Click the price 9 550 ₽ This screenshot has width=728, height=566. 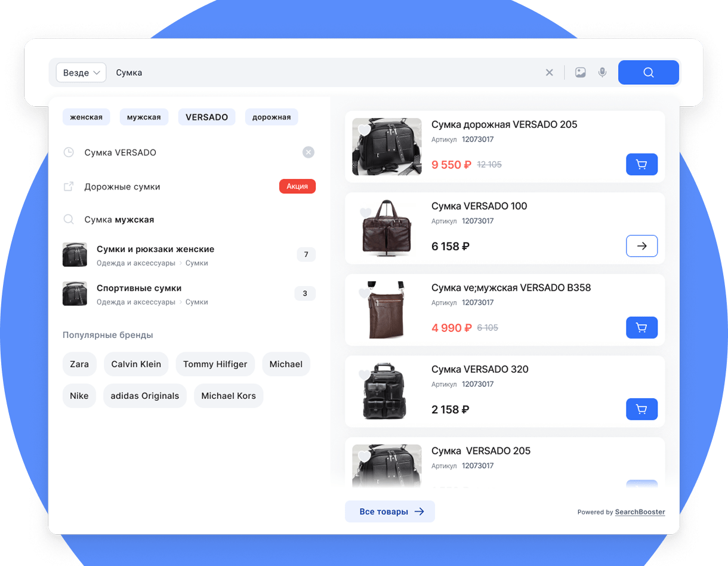[x=451, y=165]
